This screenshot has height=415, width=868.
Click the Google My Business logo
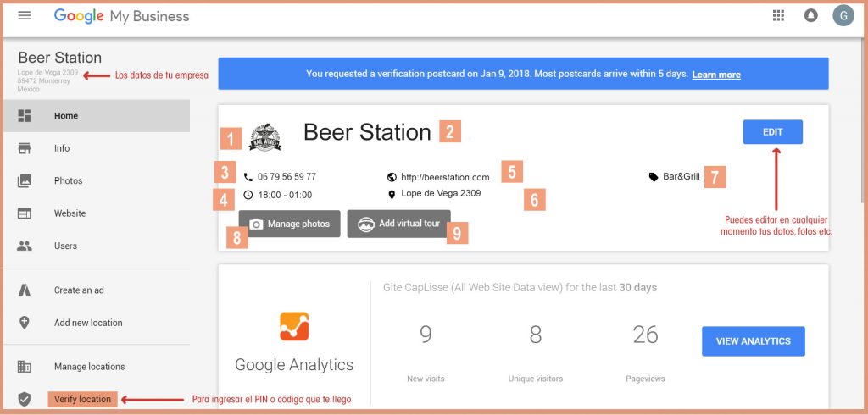click(x=121, y=16)
